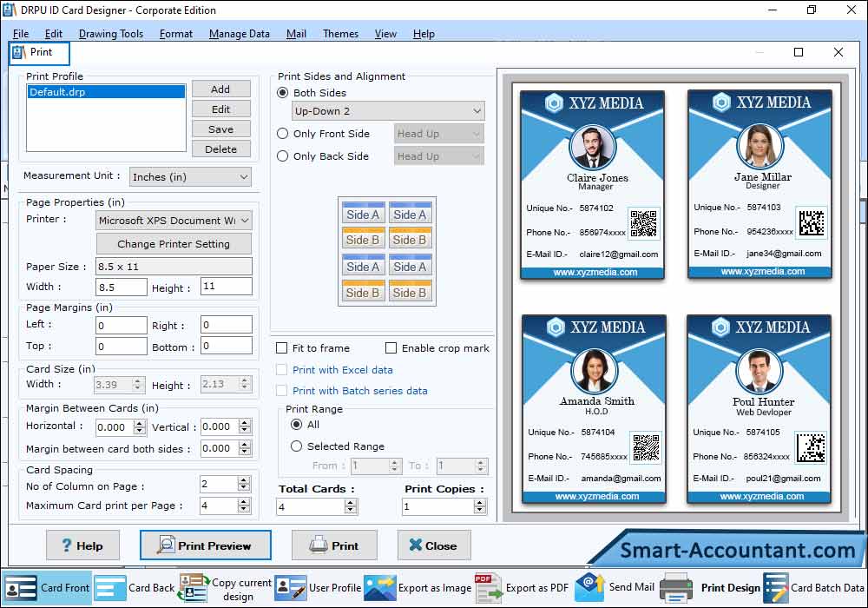Click the Paper Size input field
Image resolution: width=868 pixels, height=608 pixels.
tap(174, 267)
